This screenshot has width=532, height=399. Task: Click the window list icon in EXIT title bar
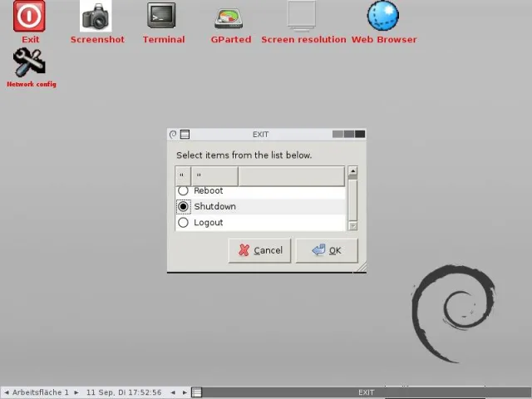[x=185, y=135]
